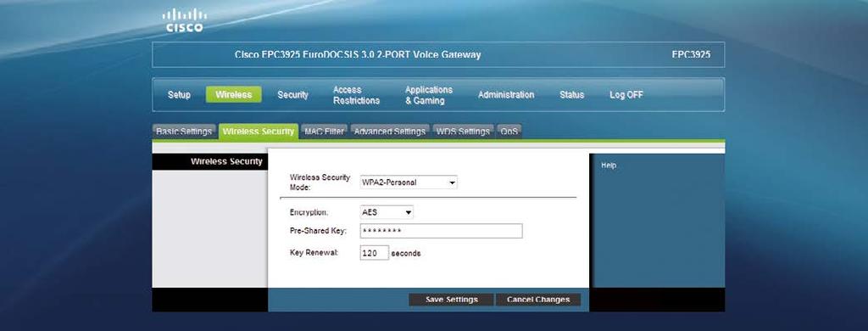Viewport: 868px width, 331px height.
Task: Open the Encryption AES dropdown
Action: coord(387,212)
